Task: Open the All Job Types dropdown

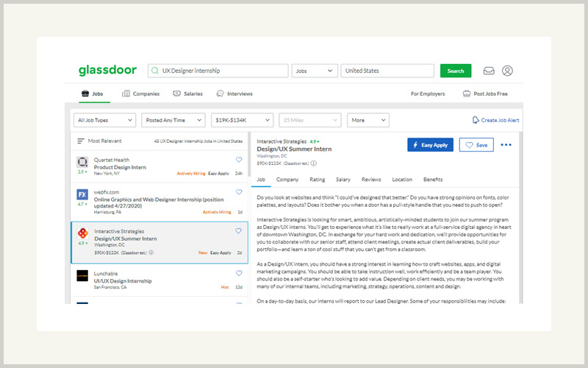Action: point(104,120)
